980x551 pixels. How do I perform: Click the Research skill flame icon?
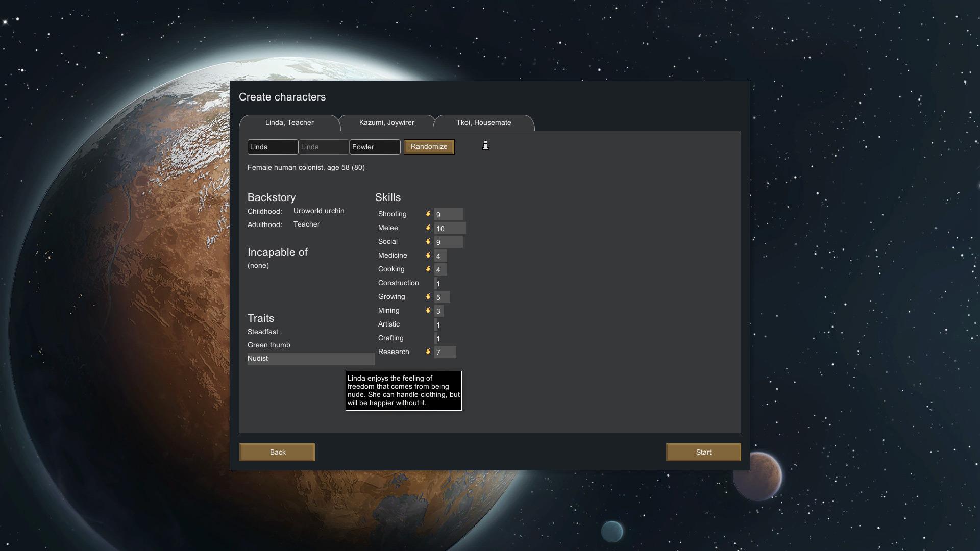[x=429, y=351]
